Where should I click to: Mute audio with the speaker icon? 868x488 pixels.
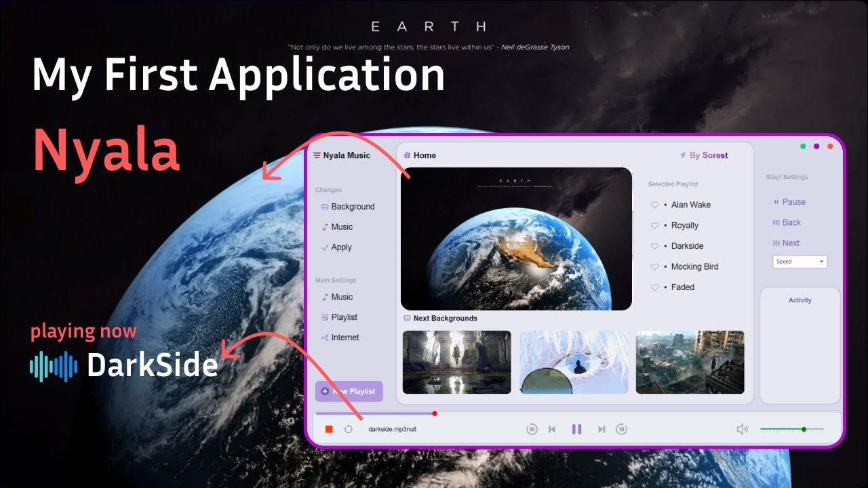[x=743, y=429]
